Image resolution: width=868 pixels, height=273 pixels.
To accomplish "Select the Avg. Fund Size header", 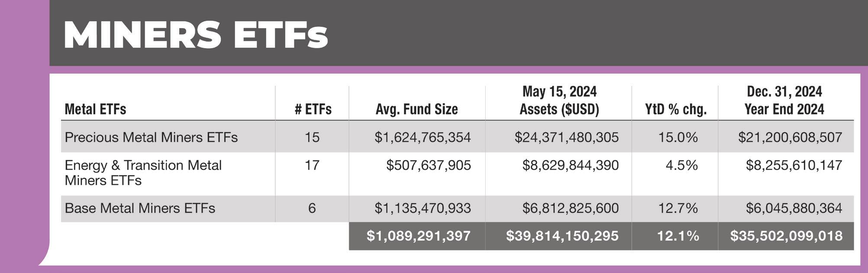I will coord(416,109).
